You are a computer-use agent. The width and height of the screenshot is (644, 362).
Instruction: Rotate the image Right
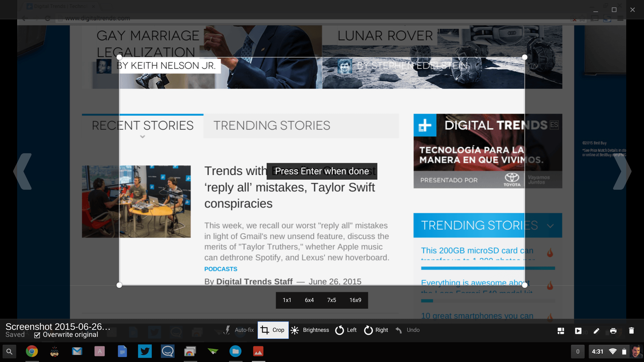click(376, 330)
